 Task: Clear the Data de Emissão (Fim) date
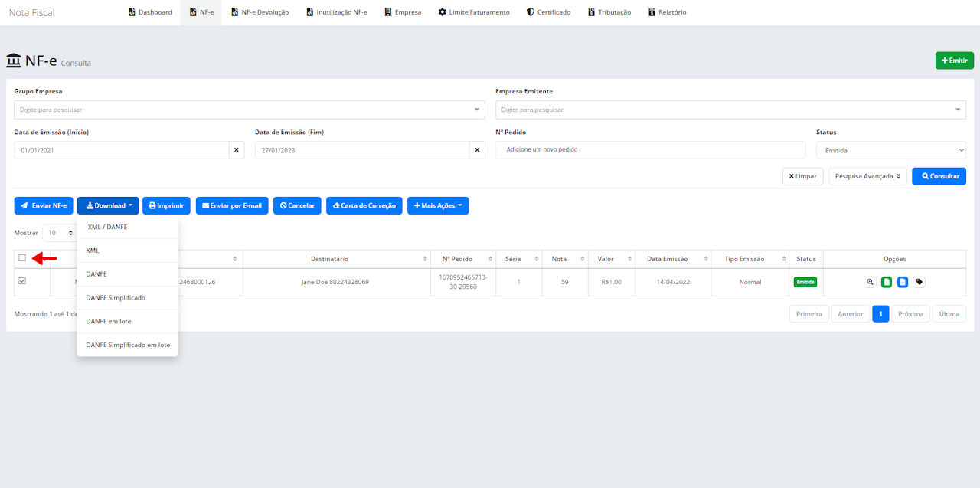pos(478,150)
